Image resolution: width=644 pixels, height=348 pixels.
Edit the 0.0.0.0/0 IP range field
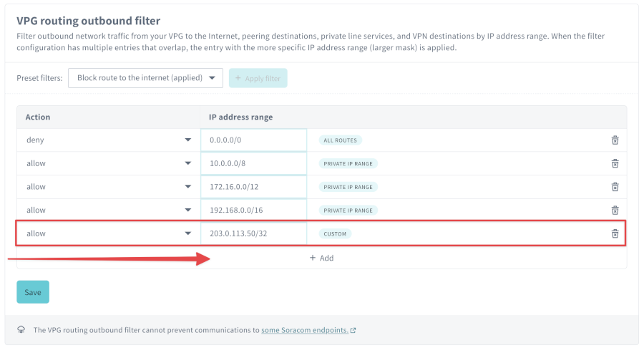point(254,140)
